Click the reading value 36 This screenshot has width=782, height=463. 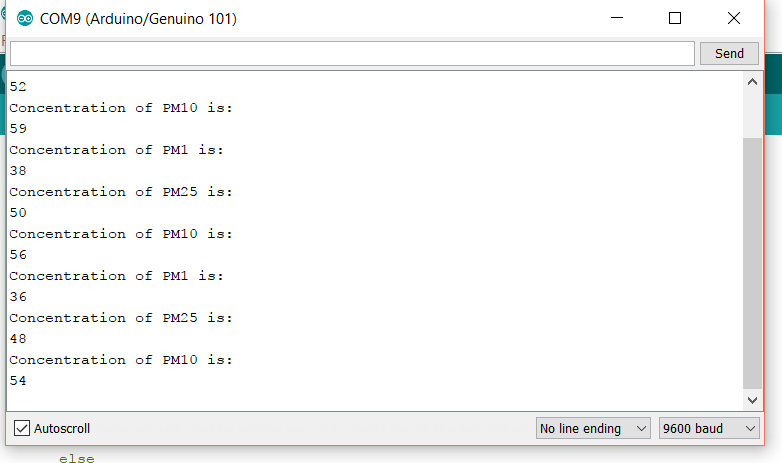coord(18,297)
